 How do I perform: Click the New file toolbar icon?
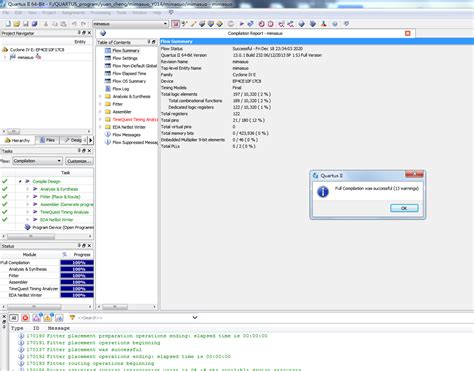point(8,24)
